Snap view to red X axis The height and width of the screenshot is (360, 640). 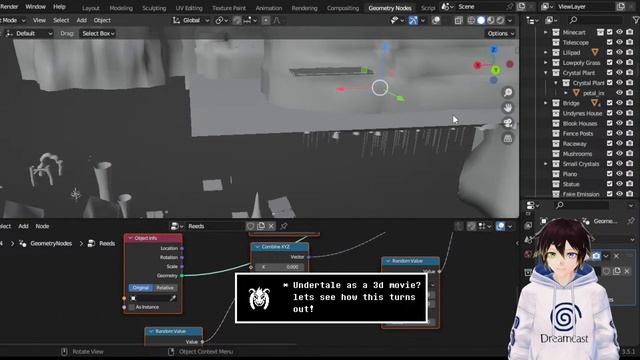click(478, 65)
